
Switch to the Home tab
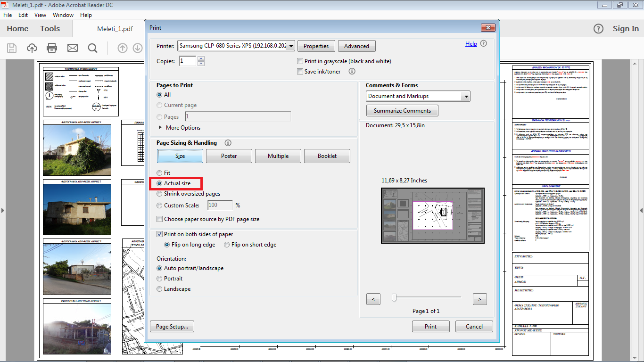pyautogui.click(x=17, y=29)
